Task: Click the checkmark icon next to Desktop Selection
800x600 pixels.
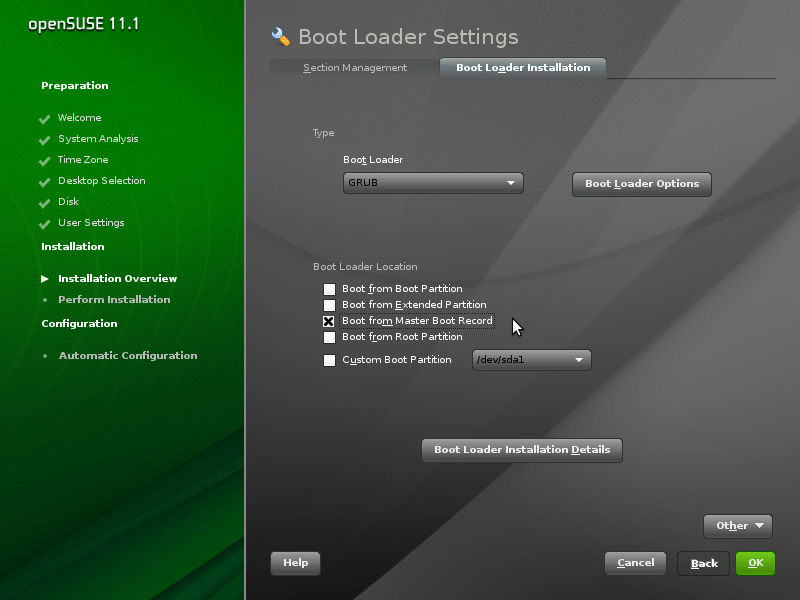Action: [44, 182]
